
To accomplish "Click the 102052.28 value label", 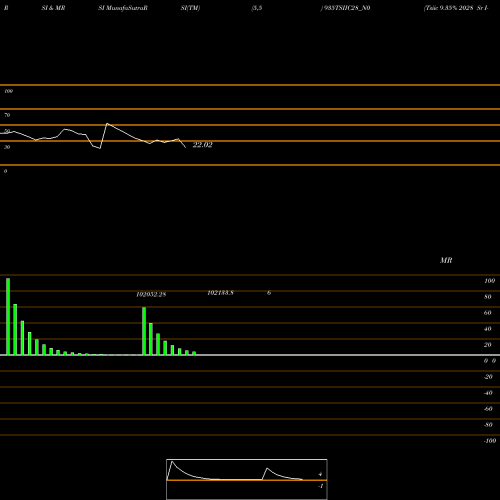I will tap(151, 295).
